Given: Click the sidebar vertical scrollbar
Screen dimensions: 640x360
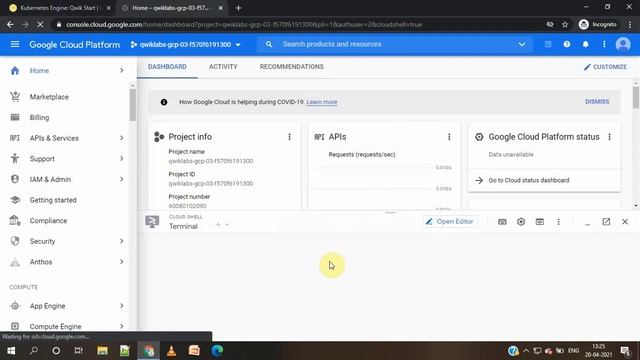Looking at the screenshot, I should (x=133, y=105).
